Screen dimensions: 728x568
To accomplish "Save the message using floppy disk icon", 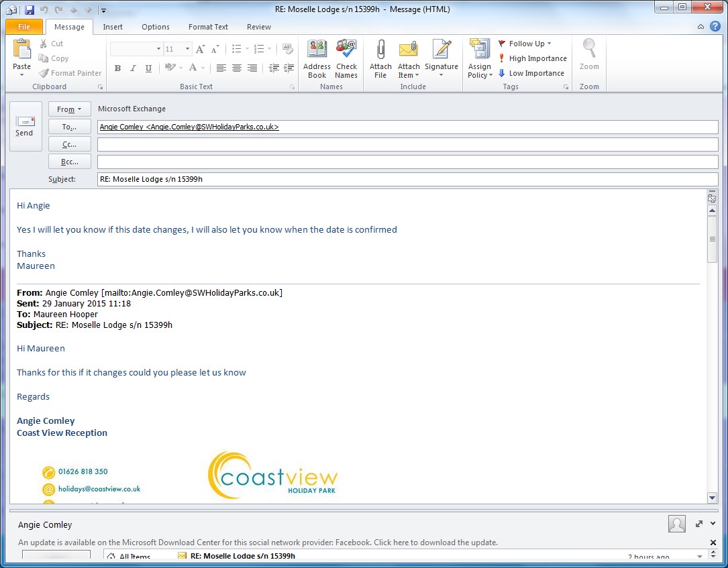I will 29,9.
